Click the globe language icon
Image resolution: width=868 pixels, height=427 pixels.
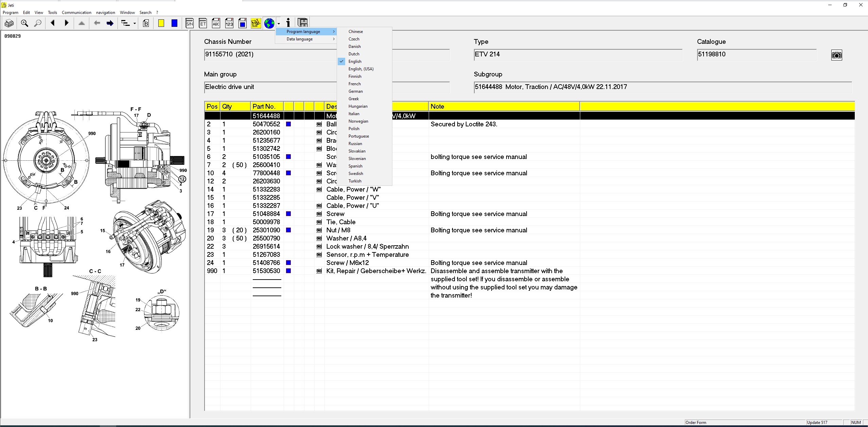(269, 23)
